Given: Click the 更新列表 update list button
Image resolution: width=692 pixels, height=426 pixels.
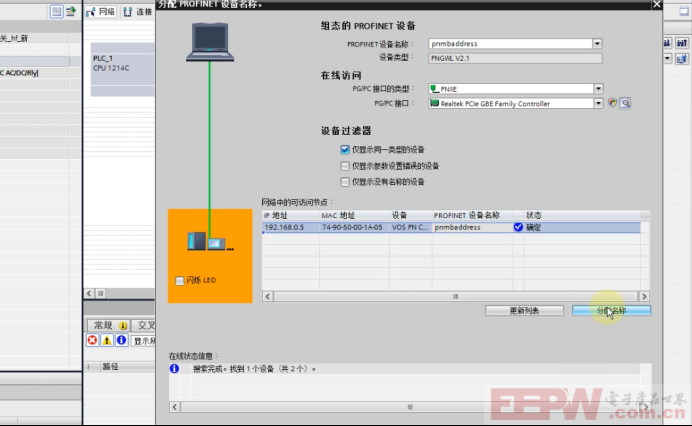Looking at the screenshot, I should pyautogui.click(x=524, y=311).
